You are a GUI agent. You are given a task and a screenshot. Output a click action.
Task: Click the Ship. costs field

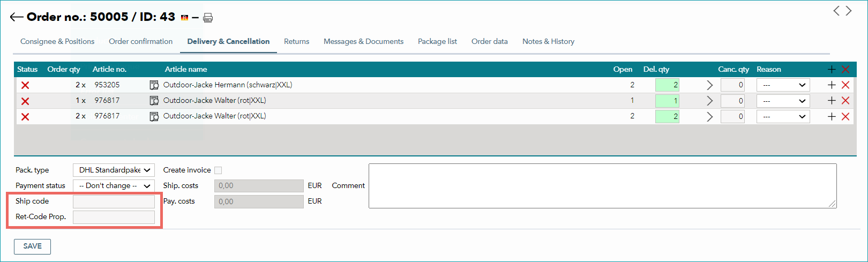point(259,186)
